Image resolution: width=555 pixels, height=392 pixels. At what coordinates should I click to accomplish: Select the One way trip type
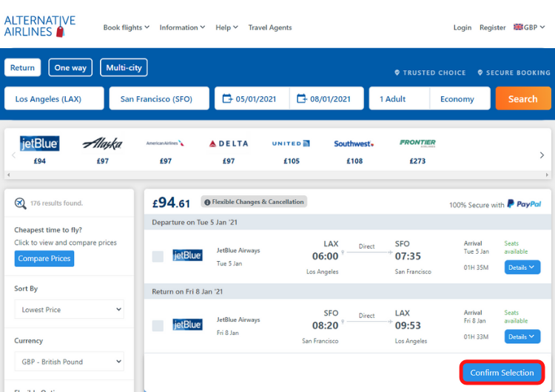click(x=70, y=67)
